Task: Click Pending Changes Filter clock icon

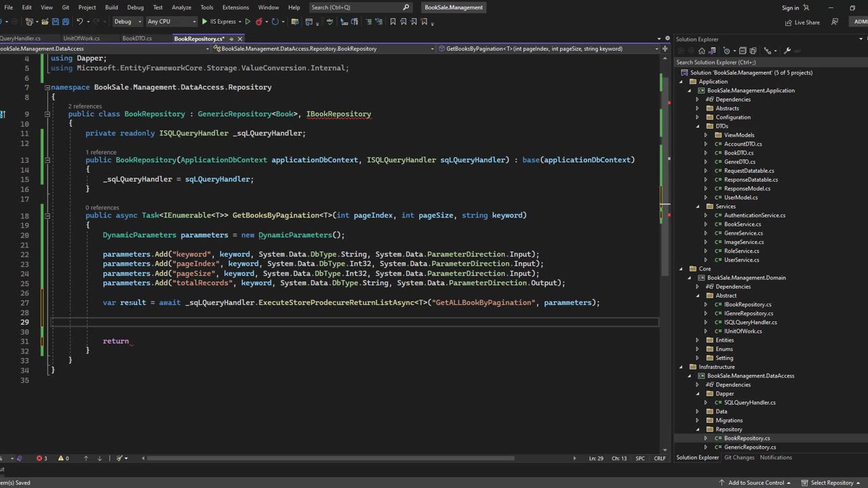Action: pos(726,51)
